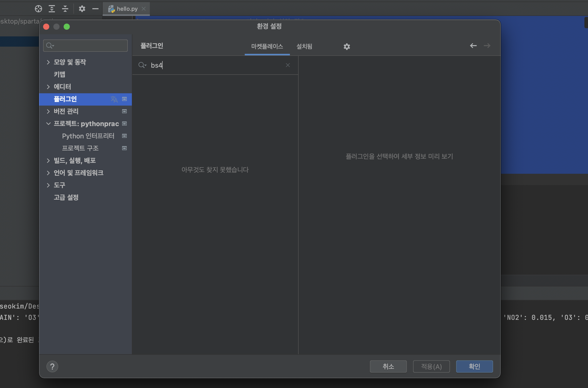This screenshot has height=388, width=588.
Task: Select 에디터 label in settings tree
Action: 62,87
